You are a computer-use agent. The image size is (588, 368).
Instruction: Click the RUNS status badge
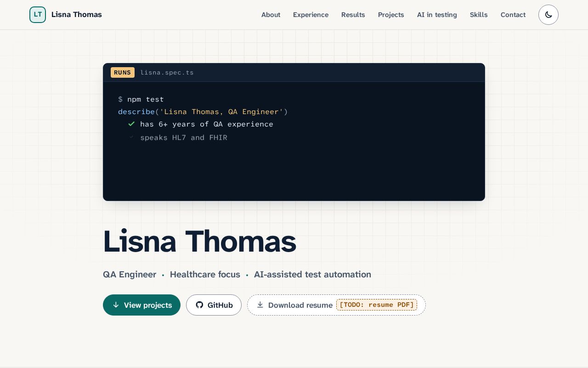[123, 72]
